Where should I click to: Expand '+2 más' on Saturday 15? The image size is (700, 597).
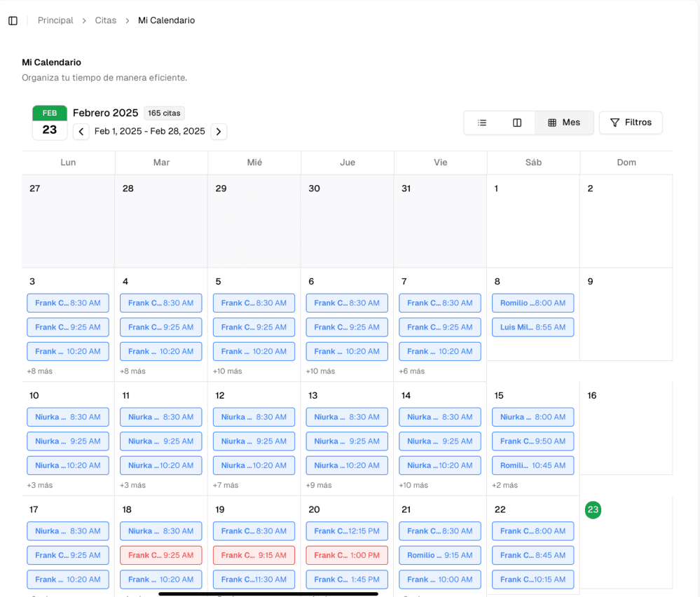[x=505, y=485]
